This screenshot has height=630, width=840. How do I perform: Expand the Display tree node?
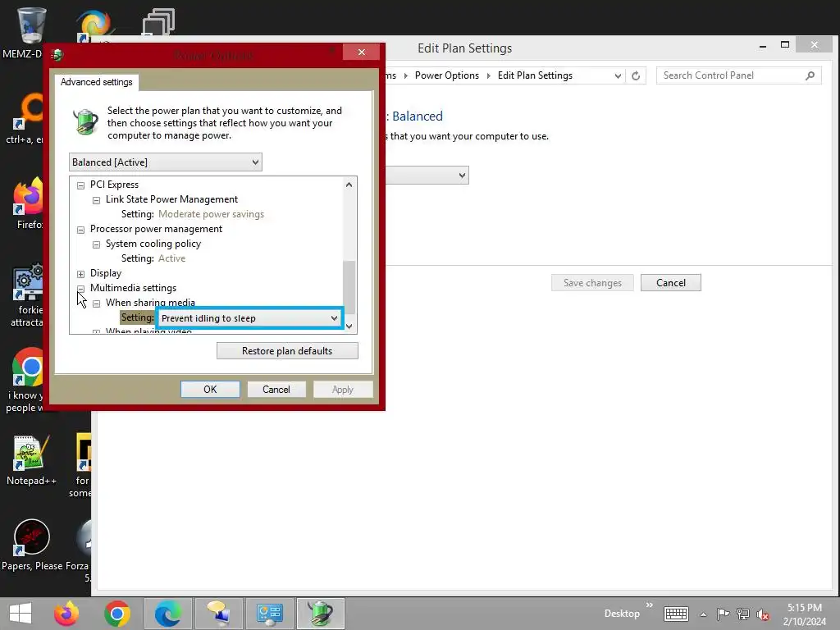(x=81, y=274)
